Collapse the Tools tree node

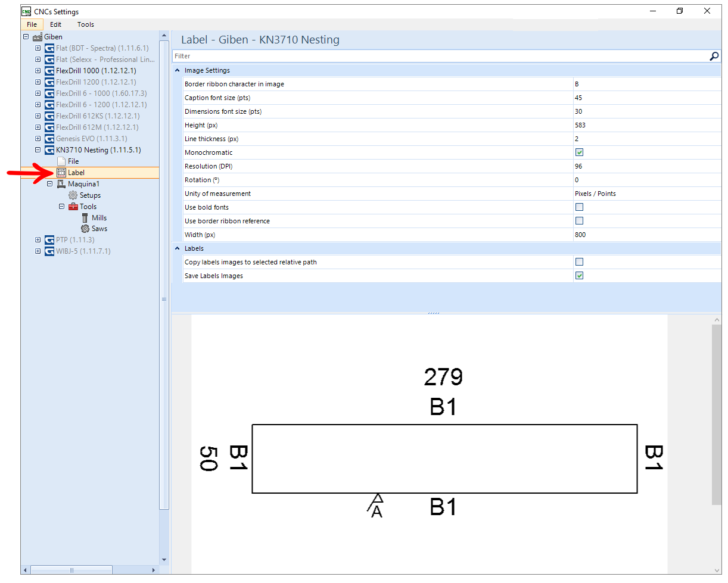tap(62, 207)
